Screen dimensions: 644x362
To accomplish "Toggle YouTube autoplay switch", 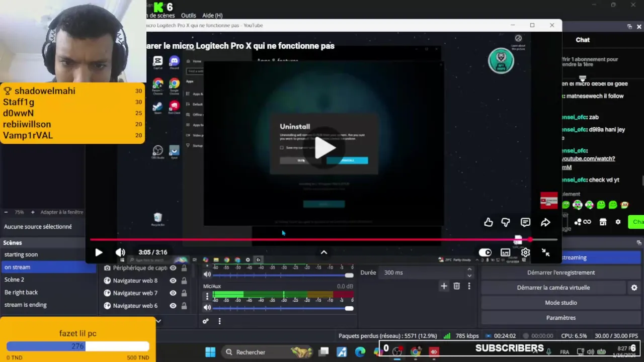I will coord(485,252).
